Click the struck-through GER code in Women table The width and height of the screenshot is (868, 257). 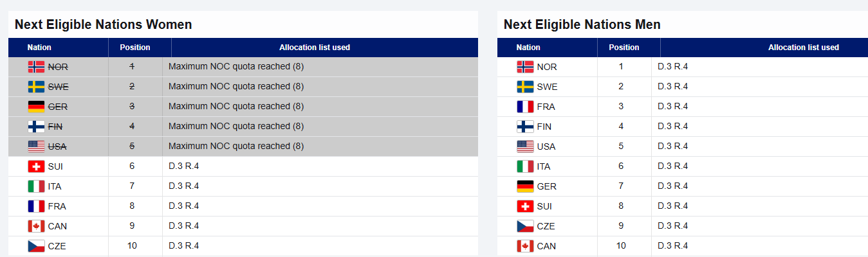click(x=58, y=107)
